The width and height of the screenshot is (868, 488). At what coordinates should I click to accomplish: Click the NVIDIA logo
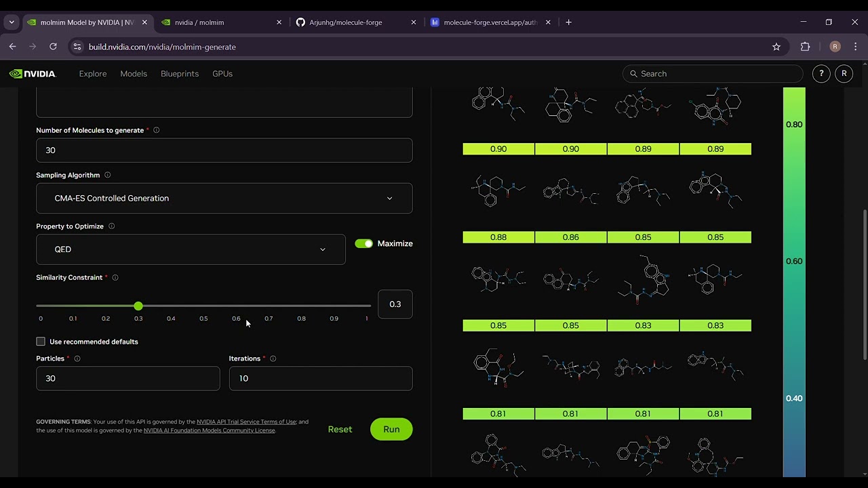coord(33,74)
